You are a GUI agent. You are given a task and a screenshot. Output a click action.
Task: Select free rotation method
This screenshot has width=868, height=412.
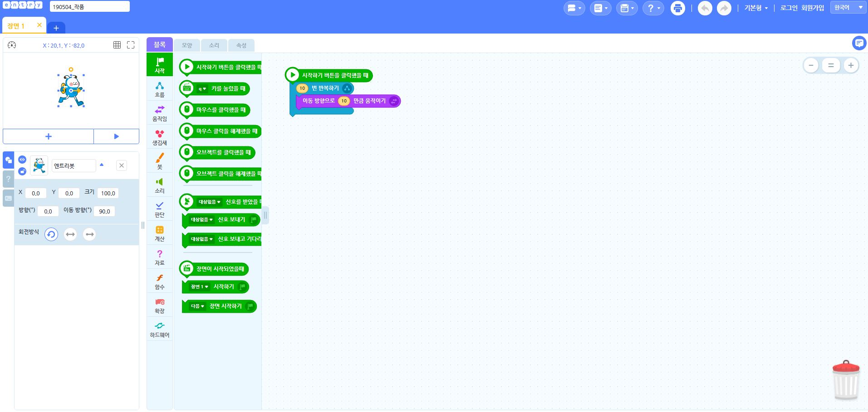(x=51, y=234)
